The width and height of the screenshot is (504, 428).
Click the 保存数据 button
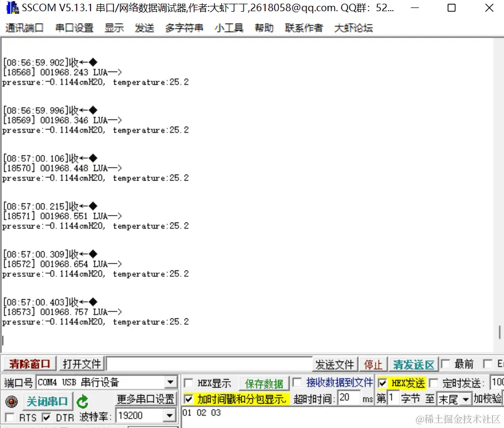pos(264,384)
